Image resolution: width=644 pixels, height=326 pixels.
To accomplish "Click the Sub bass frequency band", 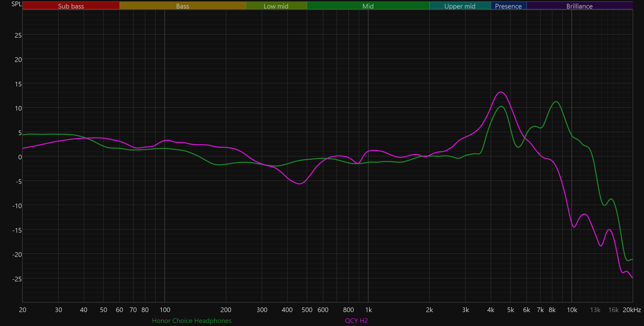I will 71,6.
